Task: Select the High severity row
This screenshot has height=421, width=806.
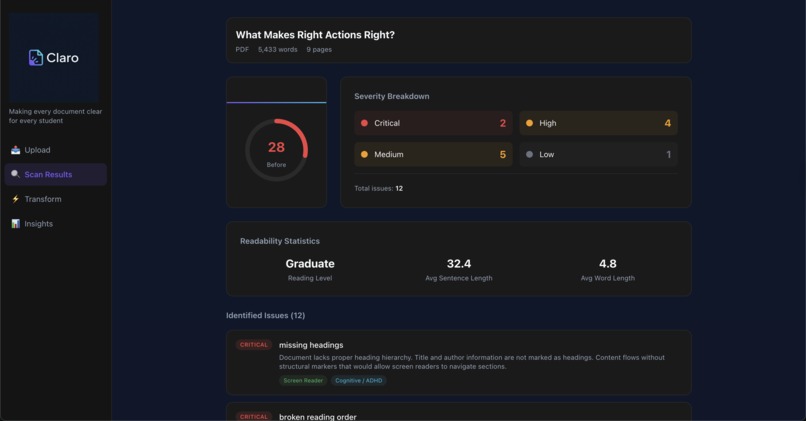Action: pyautogui.click(x=598, y=123)
